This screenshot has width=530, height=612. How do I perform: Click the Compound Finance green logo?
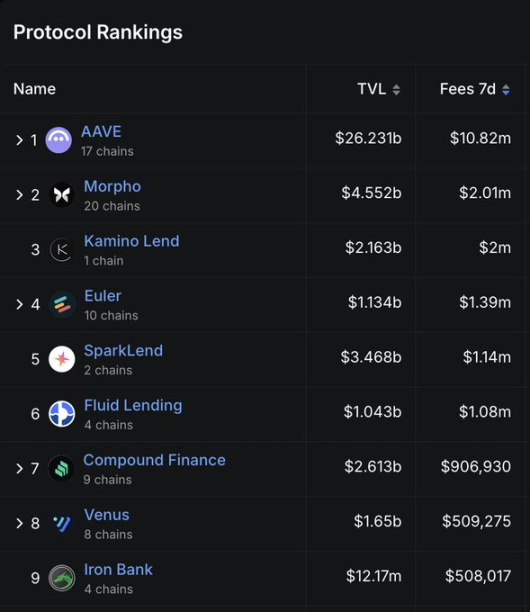point(61,468)
